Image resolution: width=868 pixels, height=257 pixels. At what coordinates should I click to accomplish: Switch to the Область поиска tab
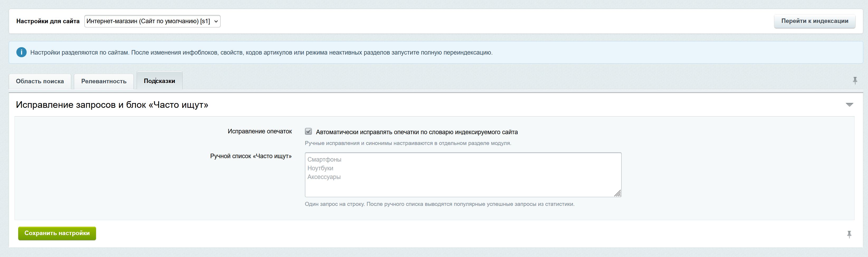[x=40, y=81]
